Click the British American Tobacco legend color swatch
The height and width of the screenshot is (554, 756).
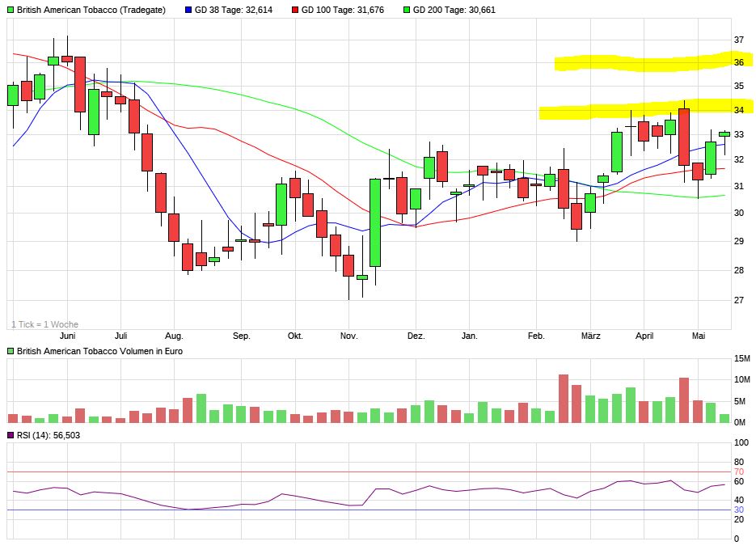pyautogui.click(x=11, y=10)
